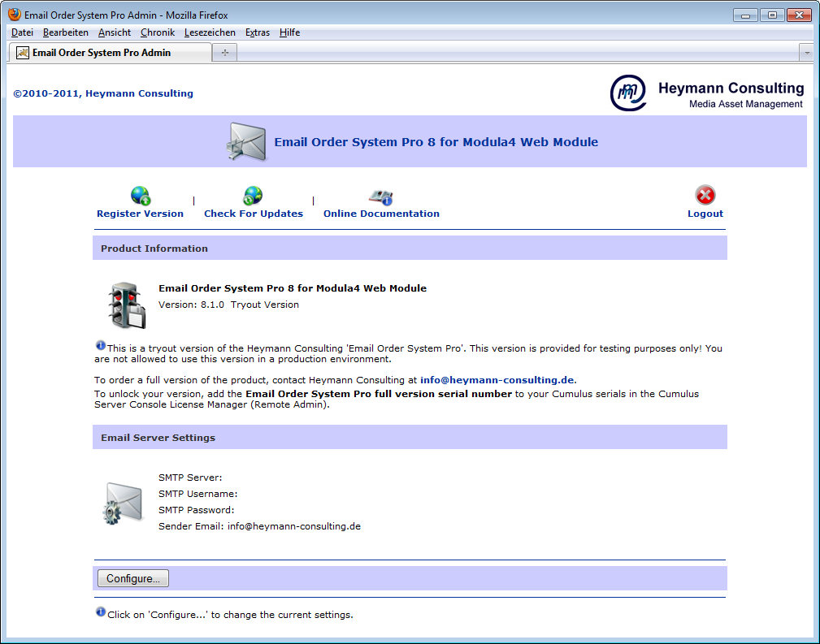The image size is (820, 644).
Task: Click the ©2010-2011, Heymann Consulting text
Action: (103, 93)
